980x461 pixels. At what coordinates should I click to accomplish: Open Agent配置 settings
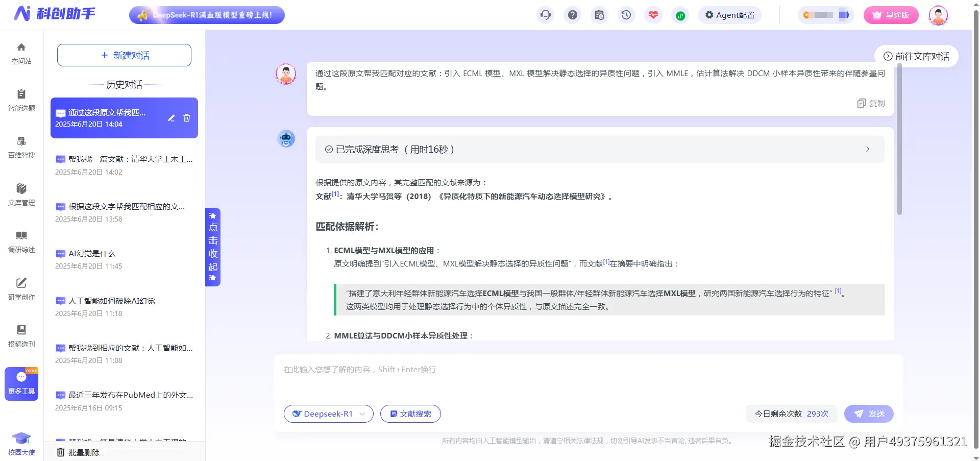click(730, 15)
